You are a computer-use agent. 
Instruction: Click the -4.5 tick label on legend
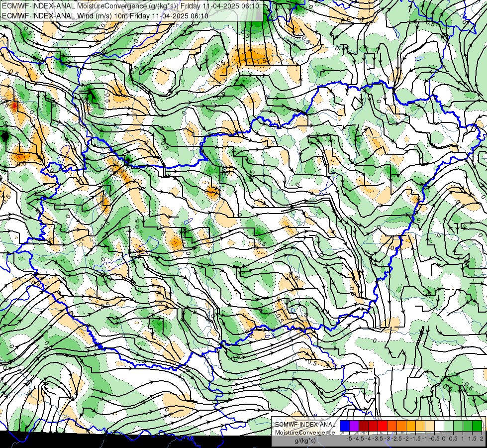click(x=359, y=439)
